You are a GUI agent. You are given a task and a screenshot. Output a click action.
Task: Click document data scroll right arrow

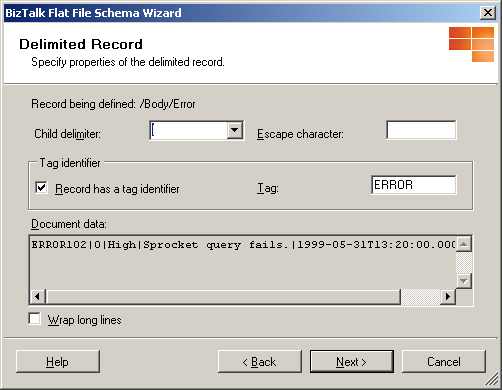[x=448, y=296]
